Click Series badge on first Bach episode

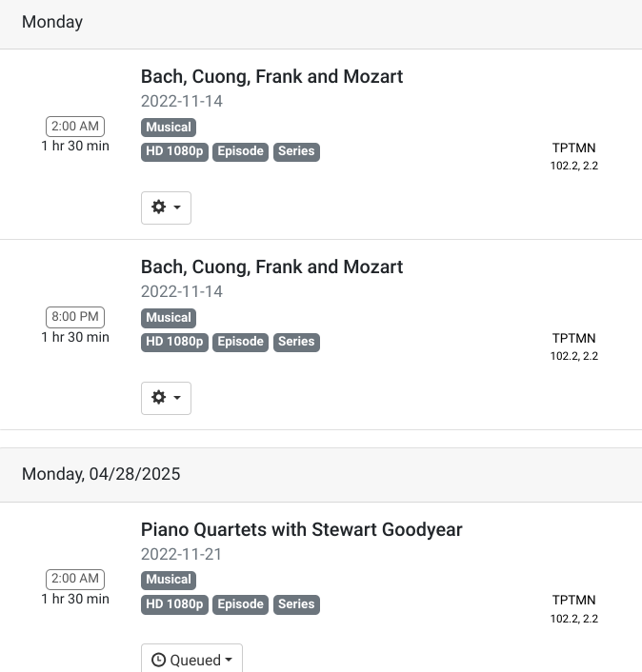296,151
